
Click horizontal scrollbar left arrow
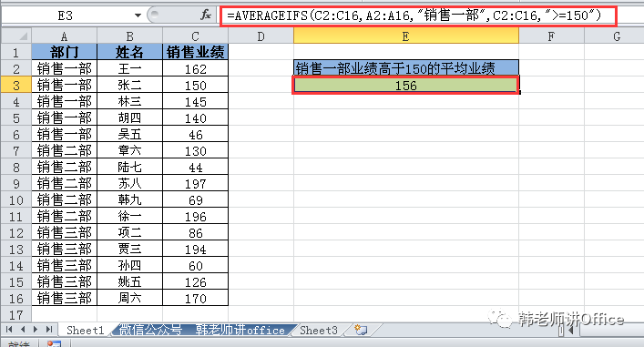pos(571,330)
